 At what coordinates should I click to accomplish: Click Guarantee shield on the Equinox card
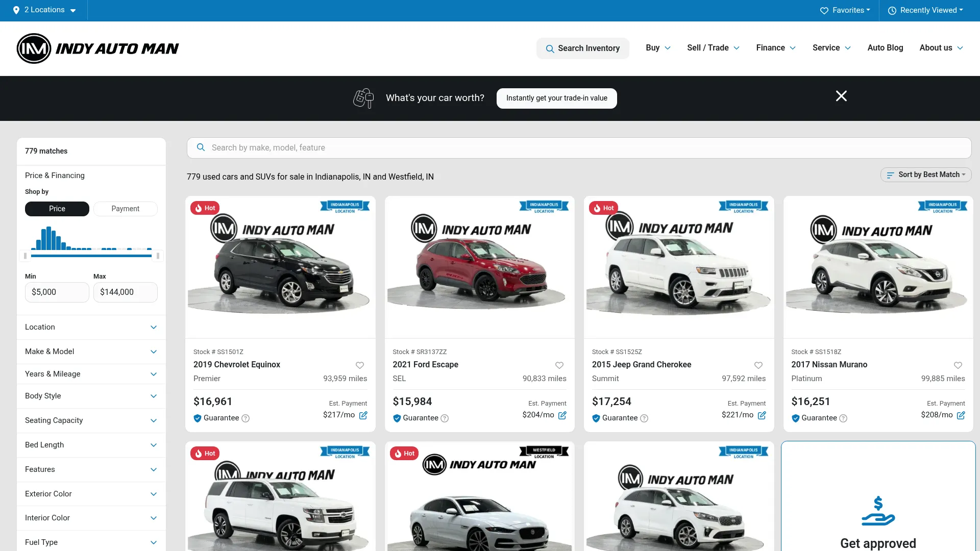pyautogui.click(x=198, y=418)
